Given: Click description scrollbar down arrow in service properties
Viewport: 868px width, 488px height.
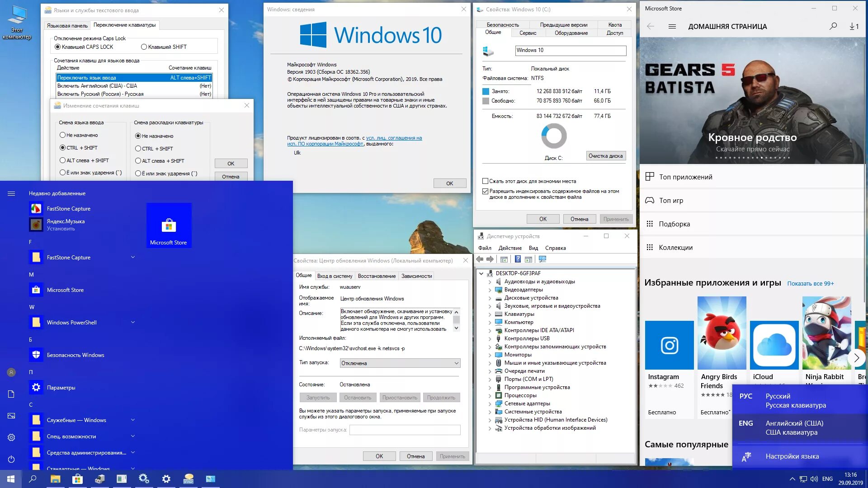Looking at the screenshot, I should pos(456,328).
